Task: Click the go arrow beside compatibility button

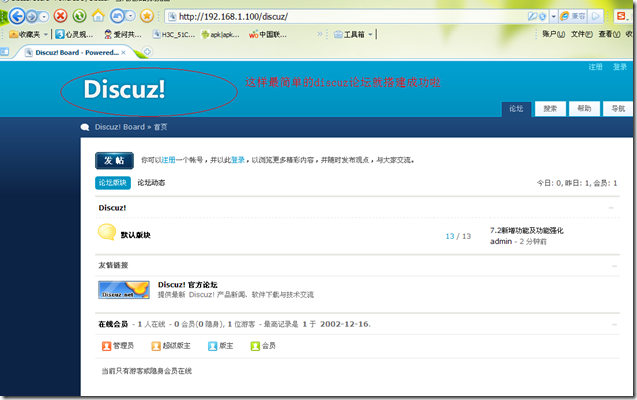Action: point(596,16)
